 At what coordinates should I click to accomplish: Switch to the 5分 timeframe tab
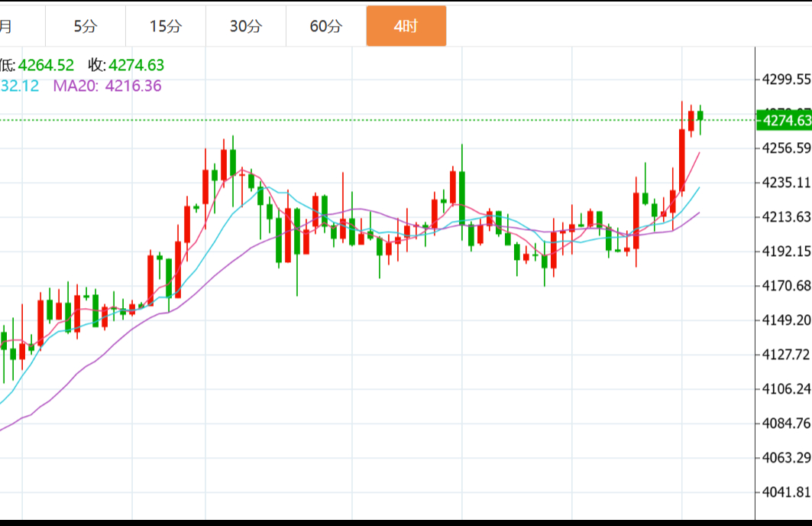(86, 26)
